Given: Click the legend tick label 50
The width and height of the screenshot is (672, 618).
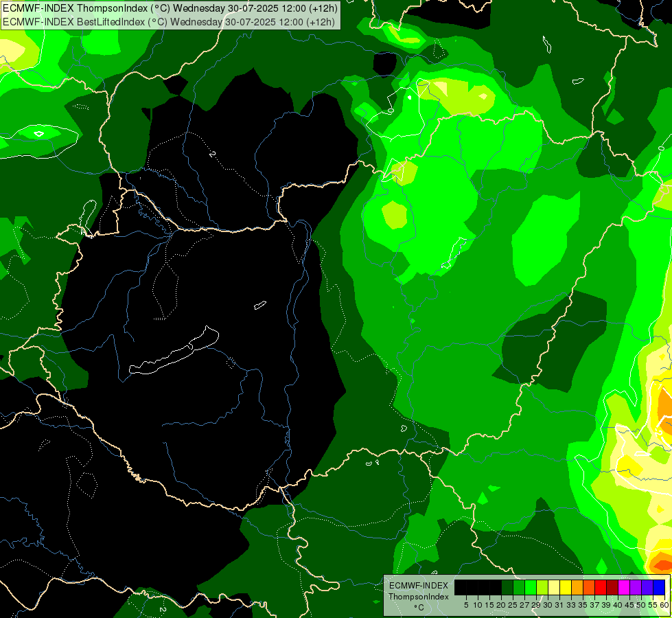Looking at the screenshot, I should click(x=642, y=605).
